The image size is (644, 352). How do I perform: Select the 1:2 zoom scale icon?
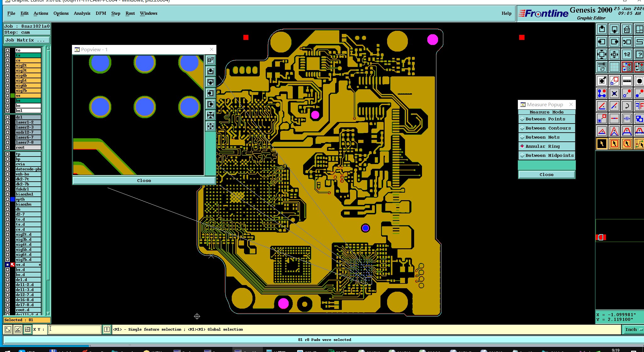(x=627, y=54)
